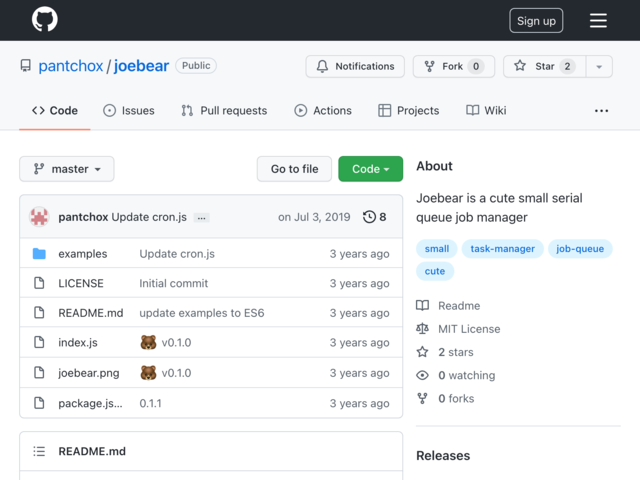
Task: Click the LICENSE file icon
Action: pos(39,283)
